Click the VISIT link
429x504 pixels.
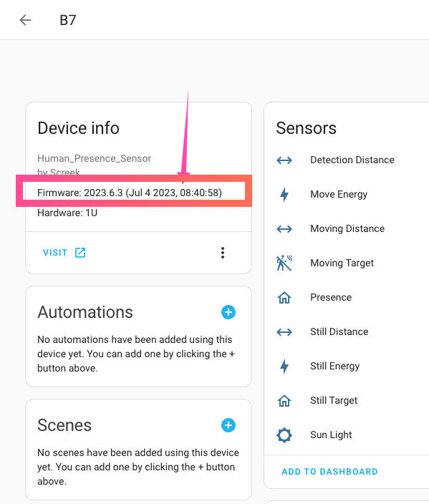[55, 253]
